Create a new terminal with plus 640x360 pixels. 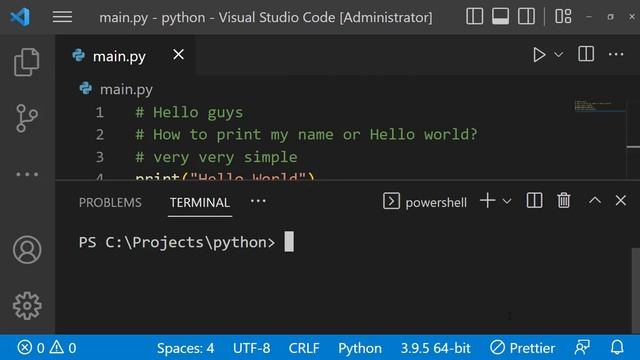pos(488,201)
